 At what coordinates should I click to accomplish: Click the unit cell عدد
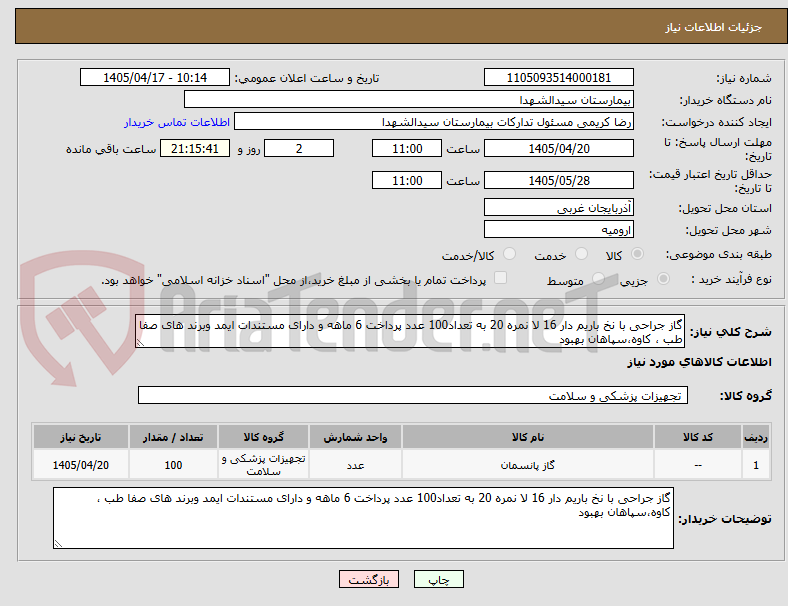[x=355, y=465]
